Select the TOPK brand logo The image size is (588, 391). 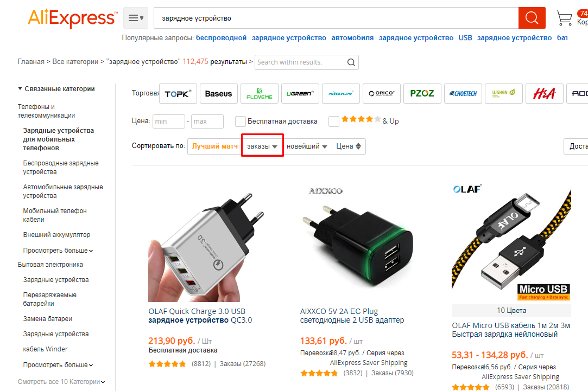coord(178,94)
